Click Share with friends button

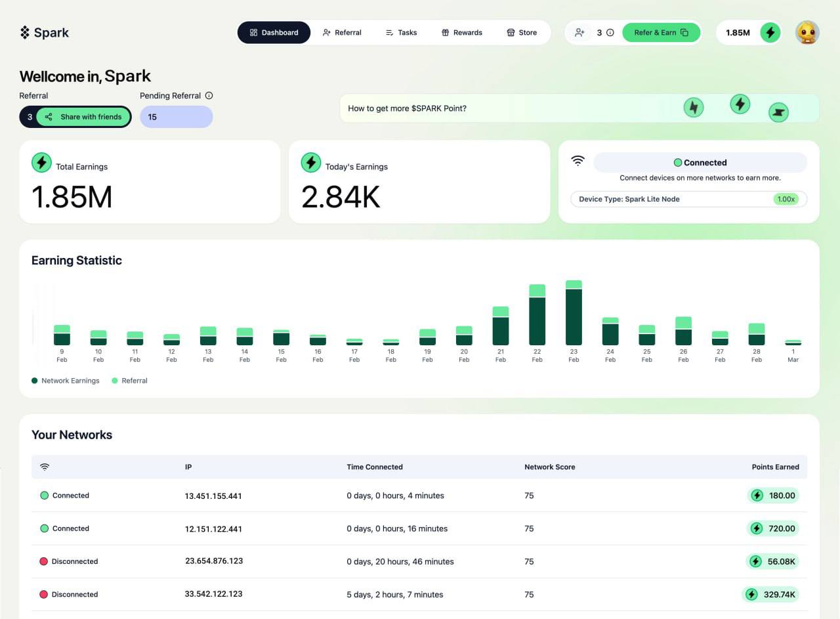click(x=83, y=117)
